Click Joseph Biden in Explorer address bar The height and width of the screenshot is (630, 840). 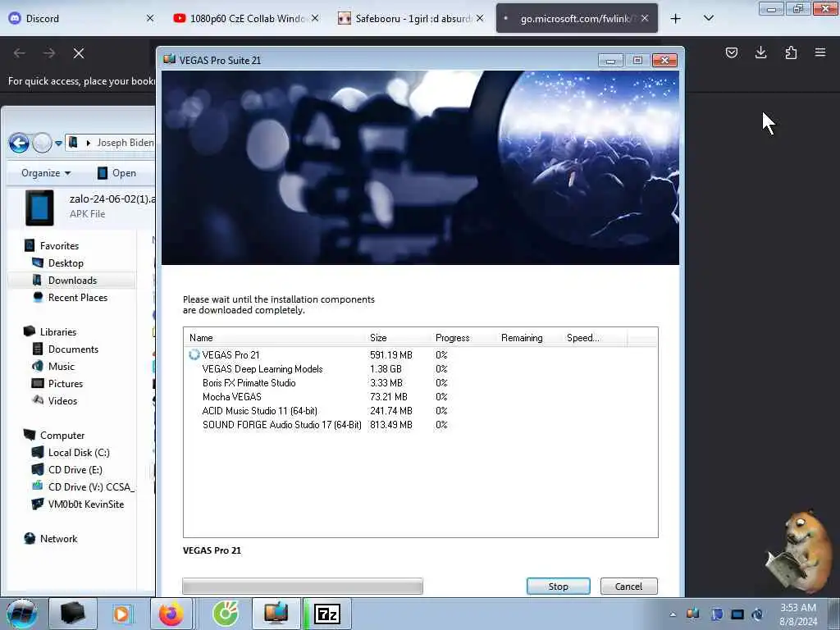[126, 143]
